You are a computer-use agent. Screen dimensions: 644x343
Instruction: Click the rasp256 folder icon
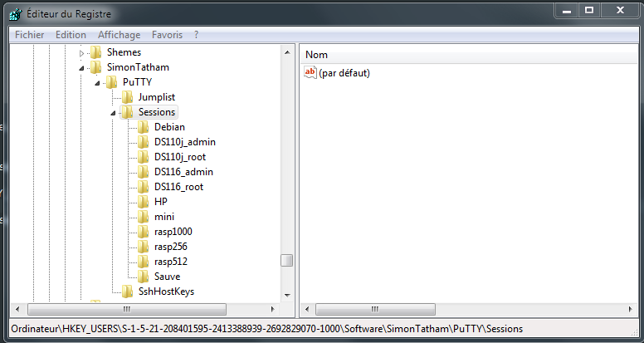[x=143, y=247]
